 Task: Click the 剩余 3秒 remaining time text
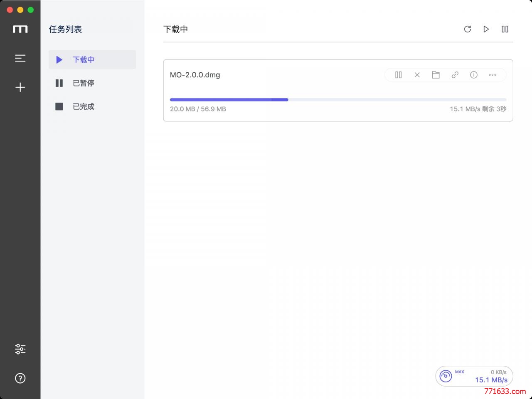495,109
